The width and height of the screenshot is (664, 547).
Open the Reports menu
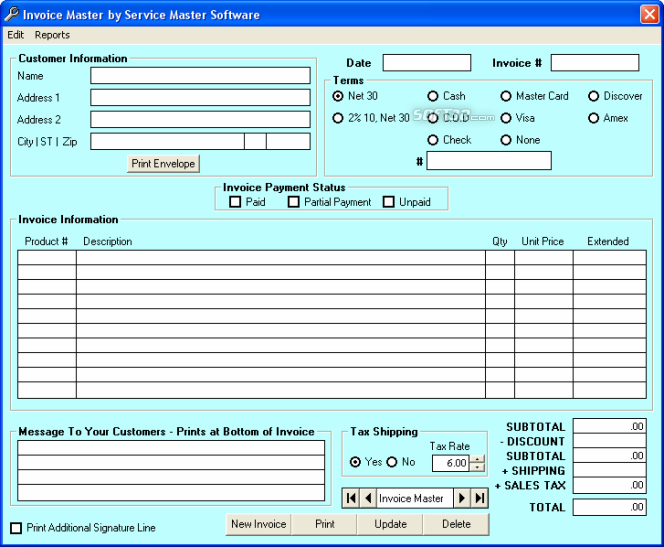52,35
